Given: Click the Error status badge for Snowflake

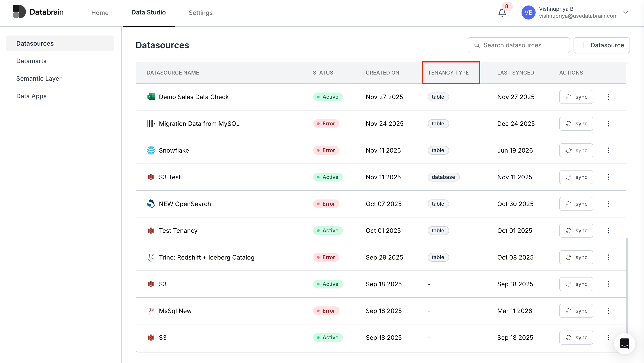Looking at the screenshot, I should (326, 150).
